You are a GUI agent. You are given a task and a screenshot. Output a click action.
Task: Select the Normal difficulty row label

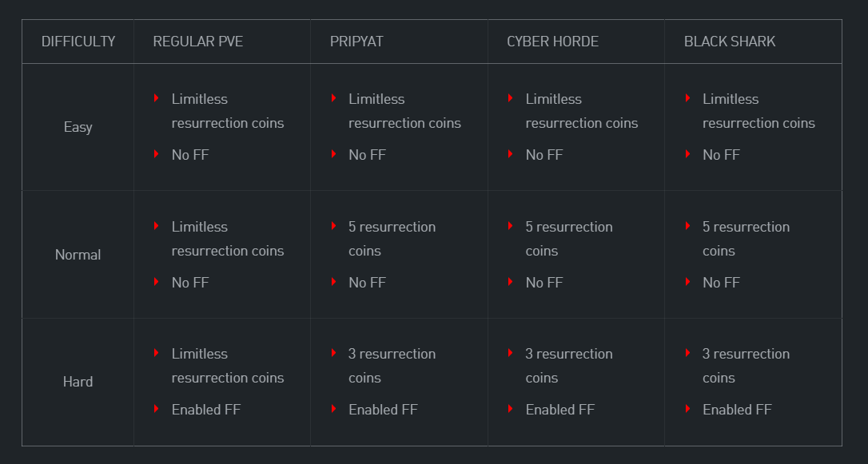(x=78, y=255)
